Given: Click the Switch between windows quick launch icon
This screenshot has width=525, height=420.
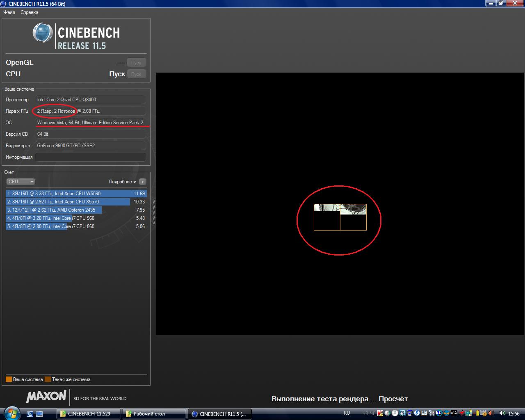Looking at the screenshot, I should point(30,414).
